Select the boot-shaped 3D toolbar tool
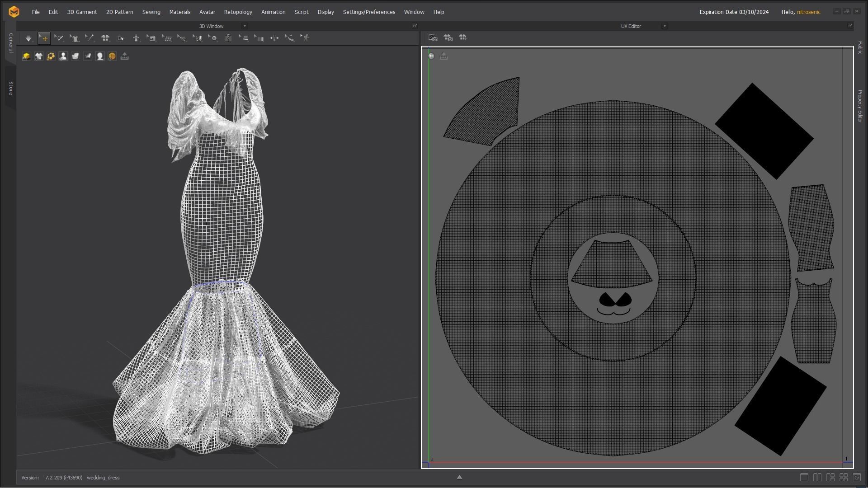 point(198,38)
